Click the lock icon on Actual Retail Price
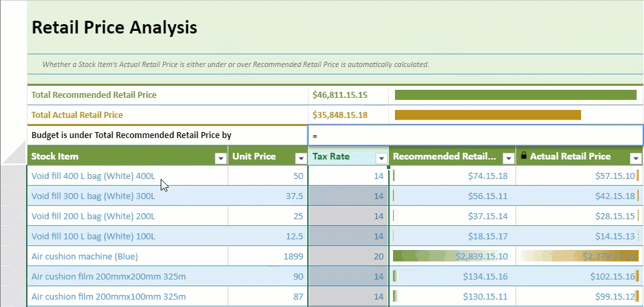 pyautogui.click(x=524, y=156)
